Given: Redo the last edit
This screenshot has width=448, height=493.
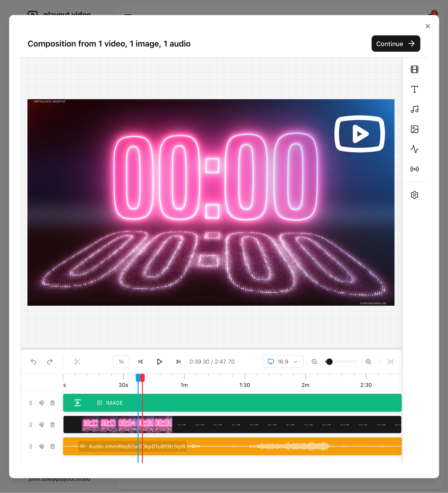Looking at the screenshot, I should coord(50,362).
